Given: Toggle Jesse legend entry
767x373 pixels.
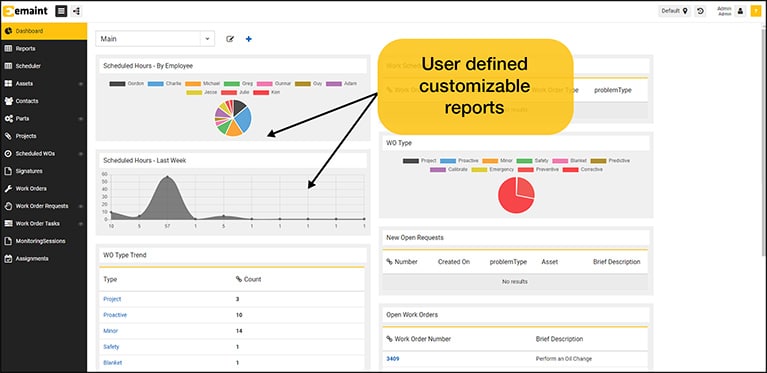Looking at the screenshot, I should (202, 92).
